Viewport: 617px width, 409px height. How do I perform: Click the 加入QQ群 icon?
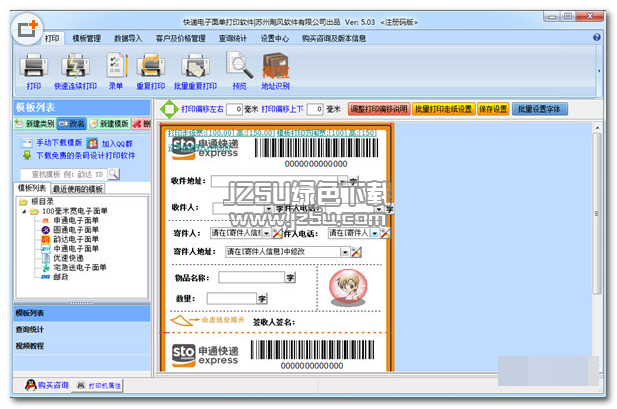tap(92, 143)
